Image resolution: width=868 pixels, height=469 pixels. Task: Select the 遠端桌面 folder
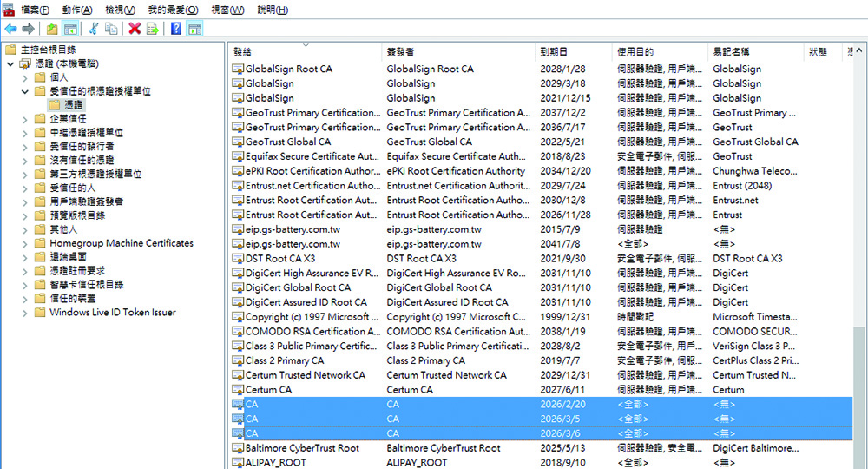[x=68, y=257]
